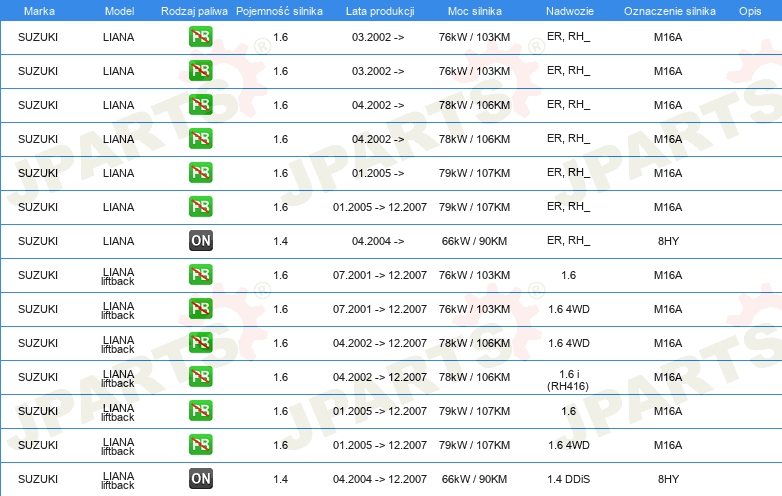Select "LIANA liftback" in the 1.4 DDiS row

tap(118, 480)
